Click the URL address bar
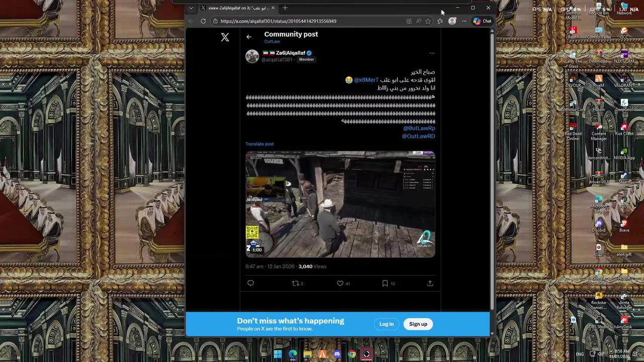Image resolution: width=644 pixels, height=362 pixels. click(307, 21)
